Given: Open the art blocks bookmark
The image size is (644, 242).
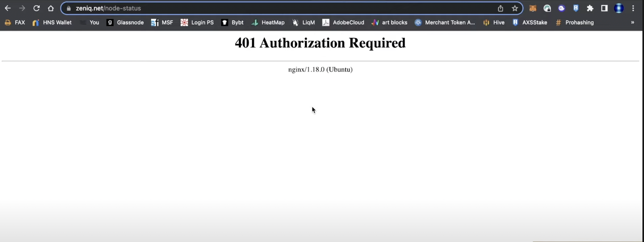Looking at the screenshot, I should 389,22.
